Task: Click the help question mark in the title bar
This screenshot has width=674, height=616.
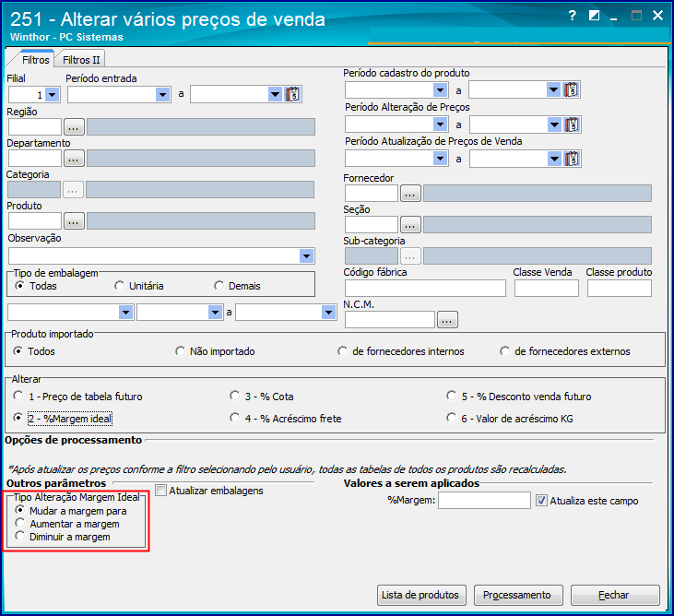Action: (572, 16)
